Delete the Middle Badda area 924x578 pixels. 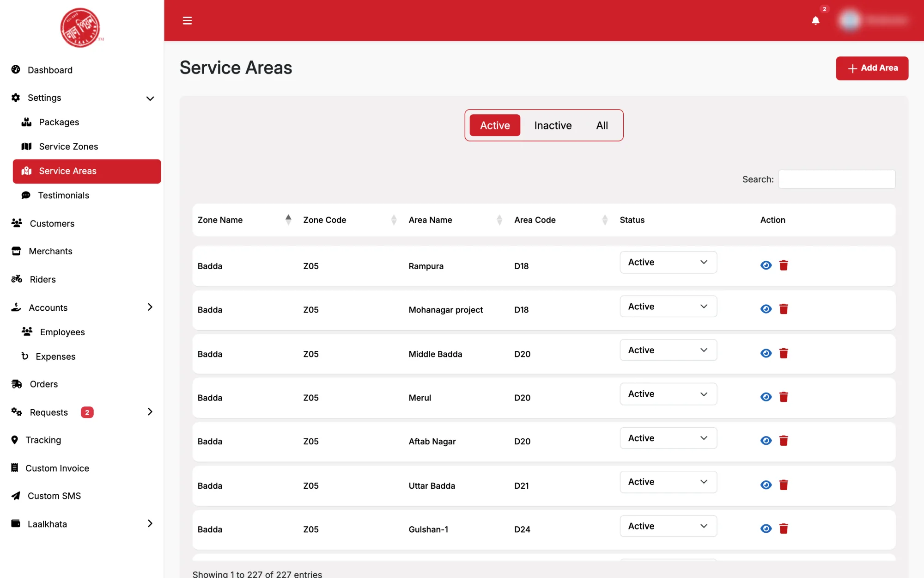pos(784,353)
